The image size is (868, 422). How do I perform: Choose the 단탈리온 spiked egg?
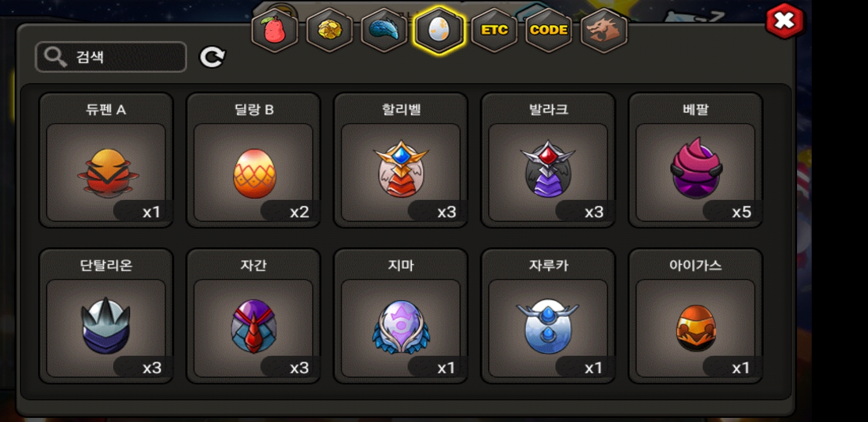point(106,316)
